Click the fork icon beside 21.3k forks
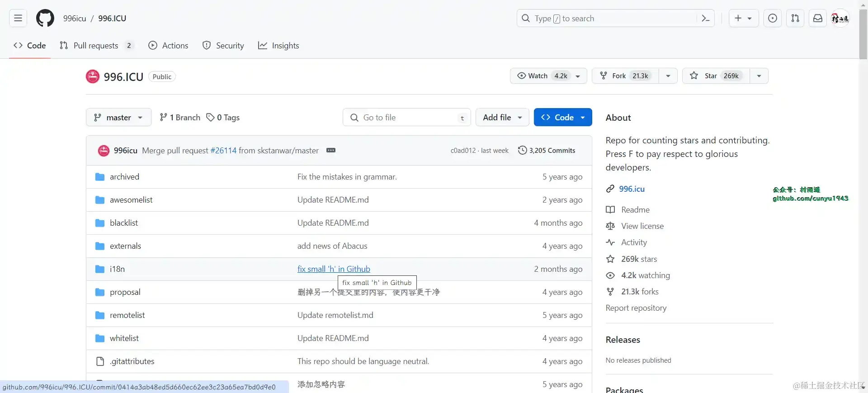Image resolution: width=868 pixels, height=393 pixels. 610,292
